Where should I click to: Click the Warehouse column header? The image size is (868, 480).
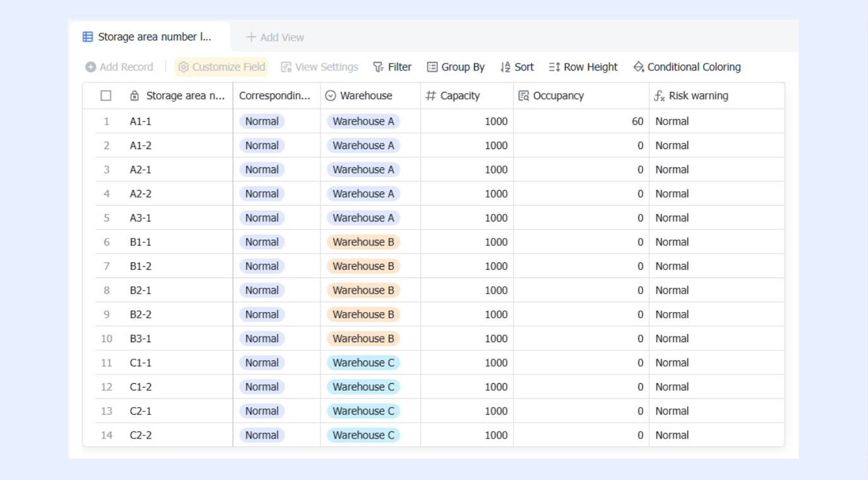click(370, 96)
